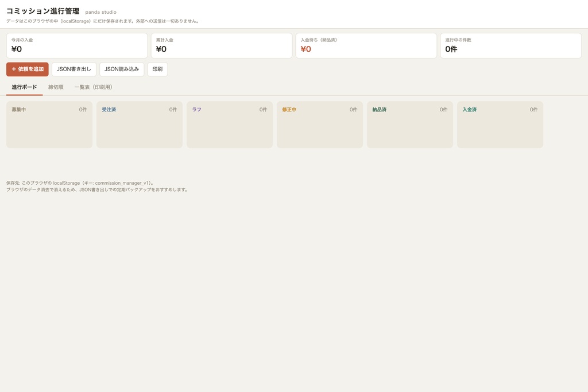Click the 印刷 print button
Viewport: 588px width, 392px height.
[157, 69]
